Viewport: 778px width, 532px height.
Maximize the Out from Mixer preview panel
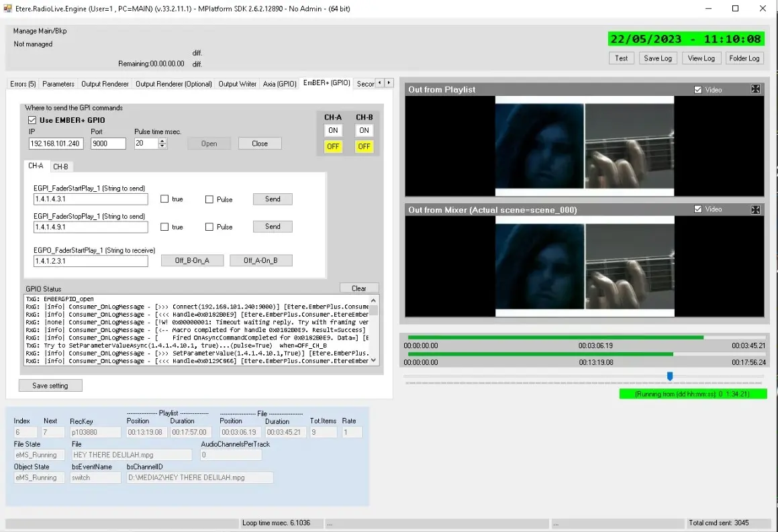[x=755, y=210]
